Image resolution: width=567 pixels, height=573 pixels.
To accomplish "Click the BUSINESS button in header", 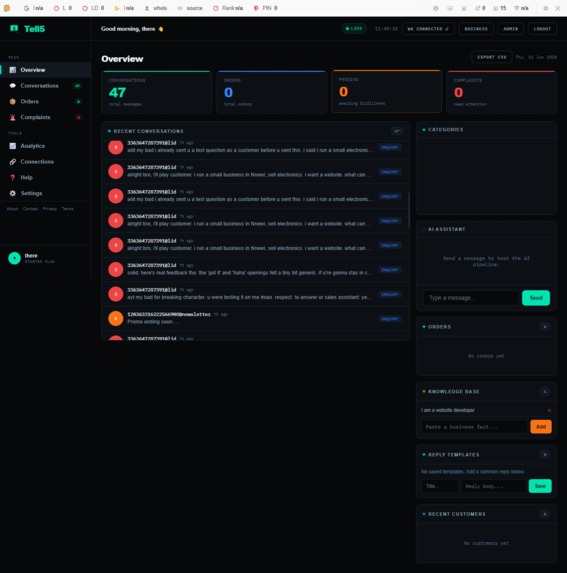I will (x=476, y=29).
